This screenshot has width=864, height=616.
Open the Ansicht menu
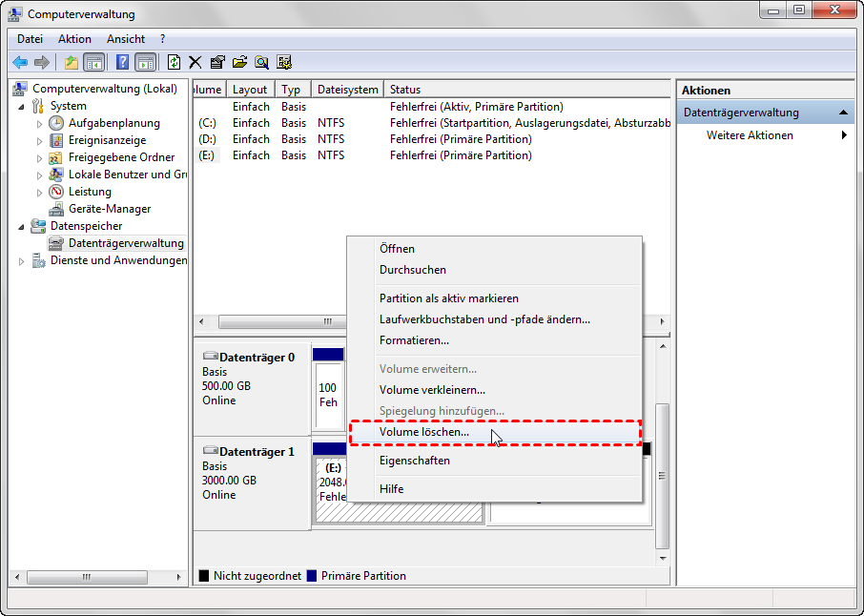coord(126,39)
